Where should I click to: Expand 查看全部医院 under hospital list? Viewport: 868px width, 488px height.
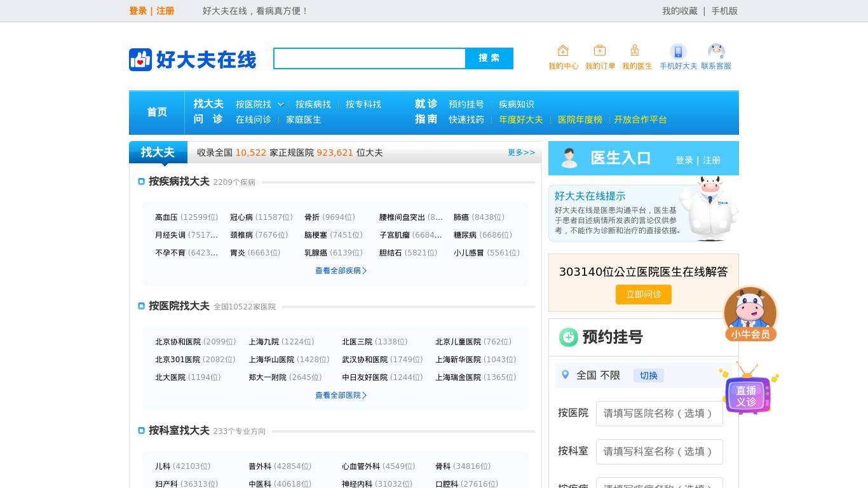tap(341, 395)
